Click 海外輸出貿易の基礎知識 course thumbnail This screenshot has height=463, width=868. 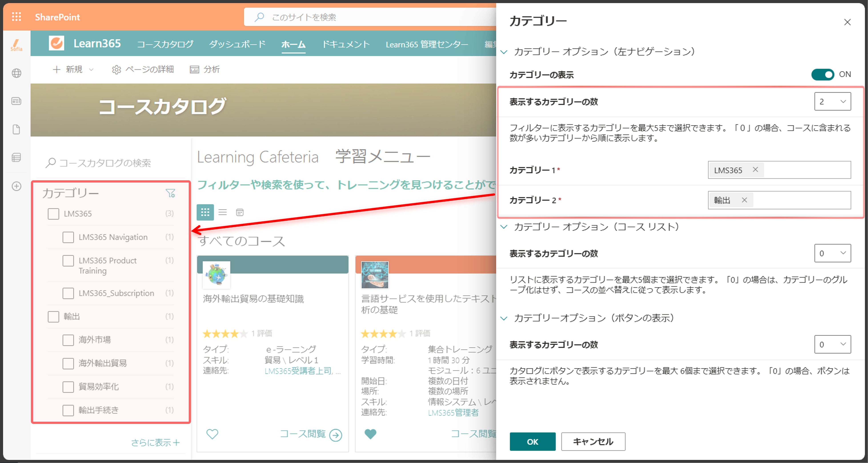coord(217,275)
